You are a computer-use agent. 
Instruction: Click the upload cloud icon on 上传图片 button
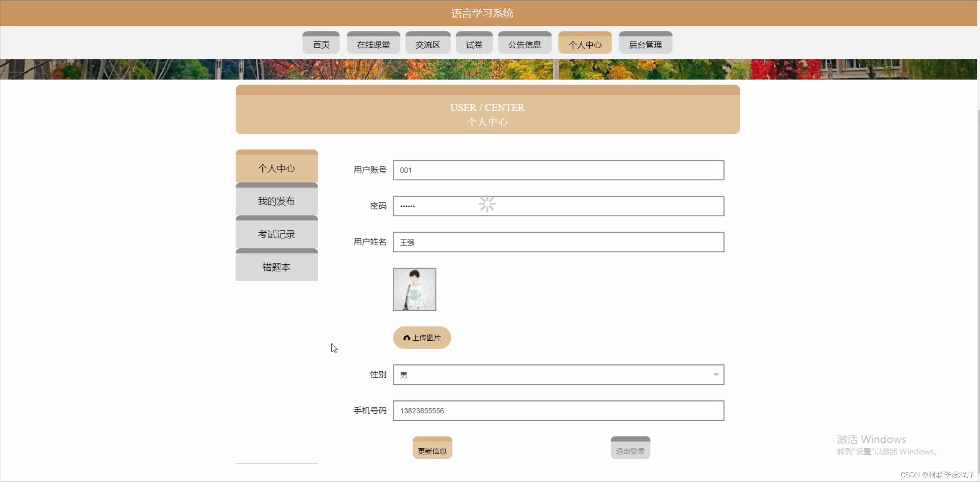point(407,338)
